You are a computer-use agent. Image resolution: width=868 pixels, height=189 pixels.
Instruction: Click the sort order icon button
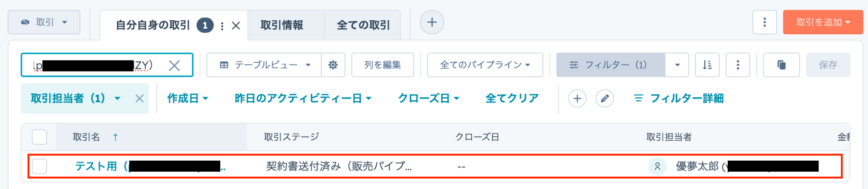pyautogui.click(x=707, y=65)
